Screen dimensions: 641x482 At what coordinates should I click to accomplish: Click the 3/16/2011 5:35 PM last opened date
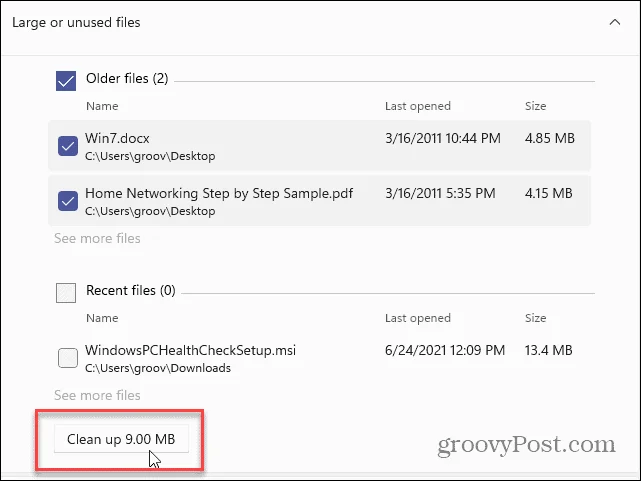tap(440, 193)
